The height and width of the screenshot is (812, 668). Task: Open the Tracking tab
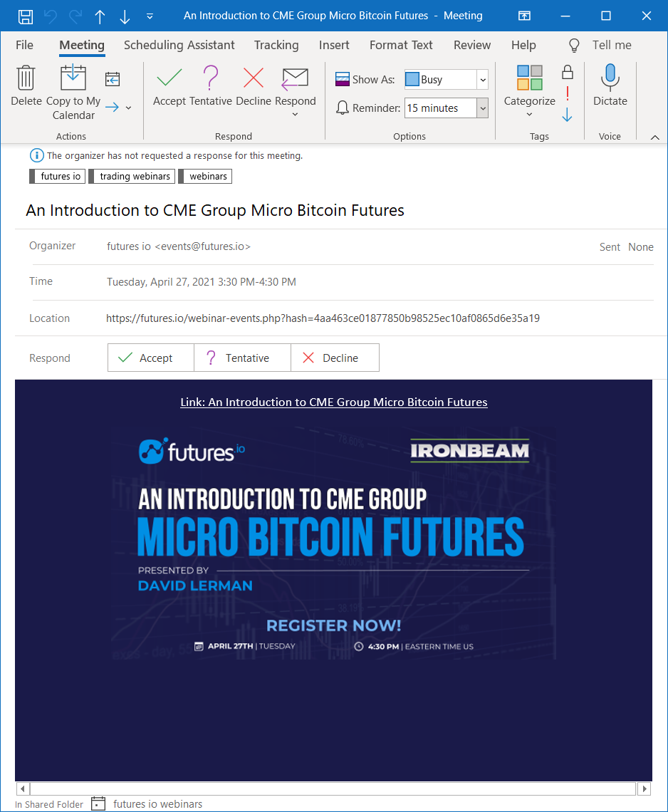click(x=276, y=45)
